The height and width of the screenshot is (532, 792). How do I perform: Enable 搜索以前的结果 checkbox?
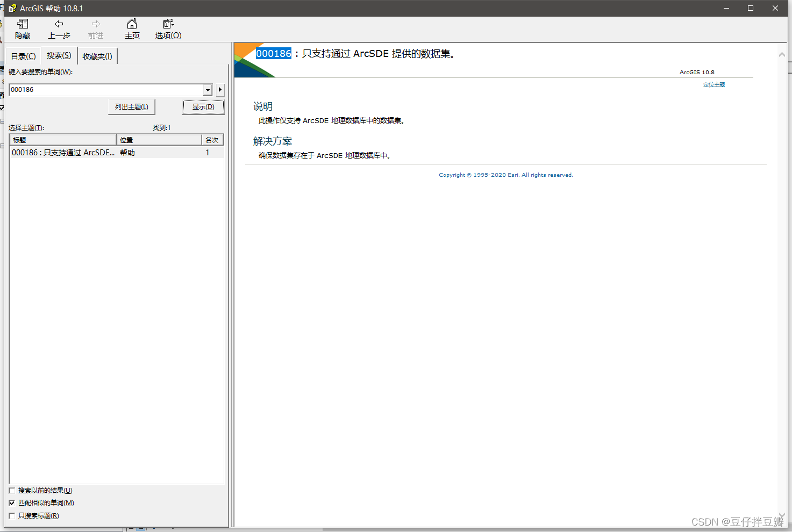[x=12, y=490]
